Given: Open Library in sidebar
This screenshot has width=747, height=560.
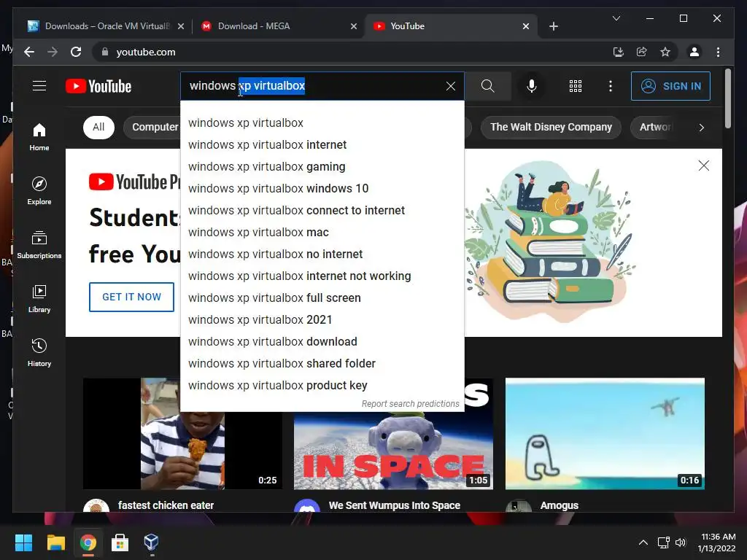Looking at the screenshot, I should pyautogui.click(x=39, y=298).
